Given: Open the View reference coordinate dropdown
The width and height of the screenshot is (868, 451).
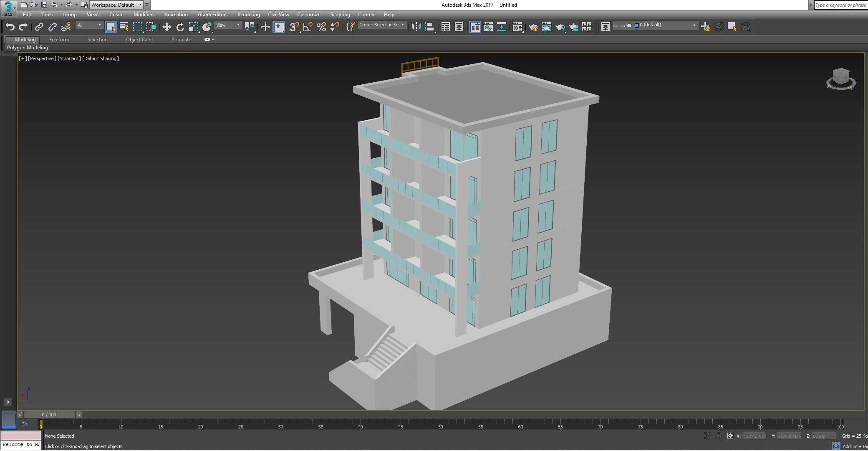Looking at the screenshot, I should tap(228, 25).
